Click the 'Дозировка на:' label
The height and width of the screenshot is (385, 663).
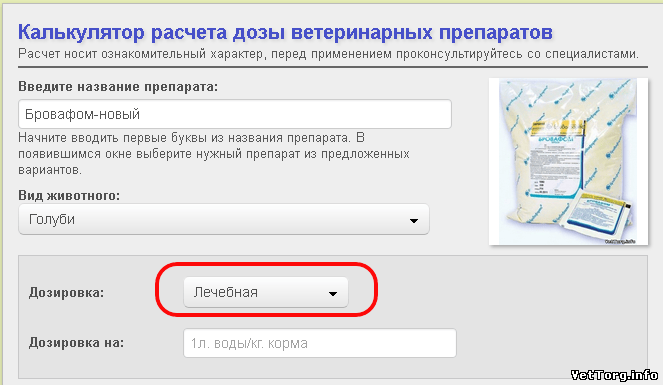point(77,343)
